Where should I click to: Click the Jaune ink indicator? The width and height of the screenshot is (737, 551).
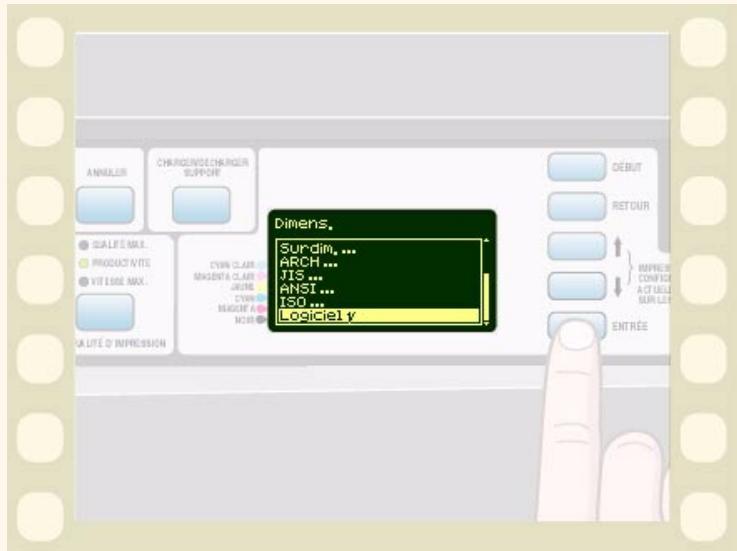(x=262, y=287)
